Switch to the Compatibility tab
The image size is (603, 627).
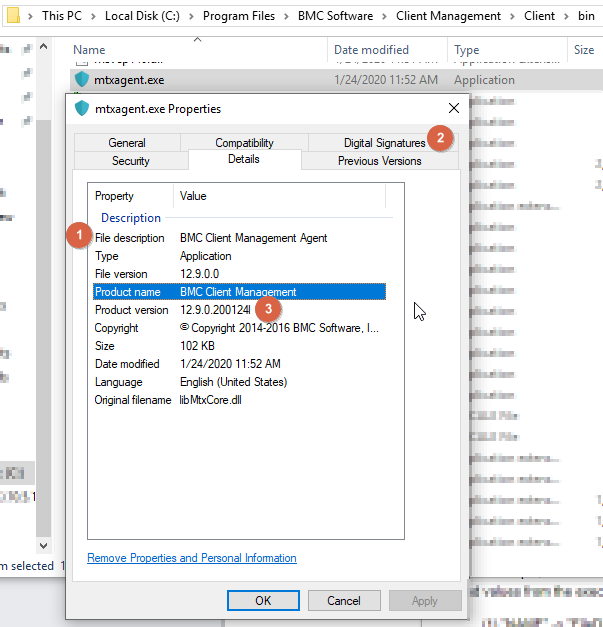(x=244, y=143)
